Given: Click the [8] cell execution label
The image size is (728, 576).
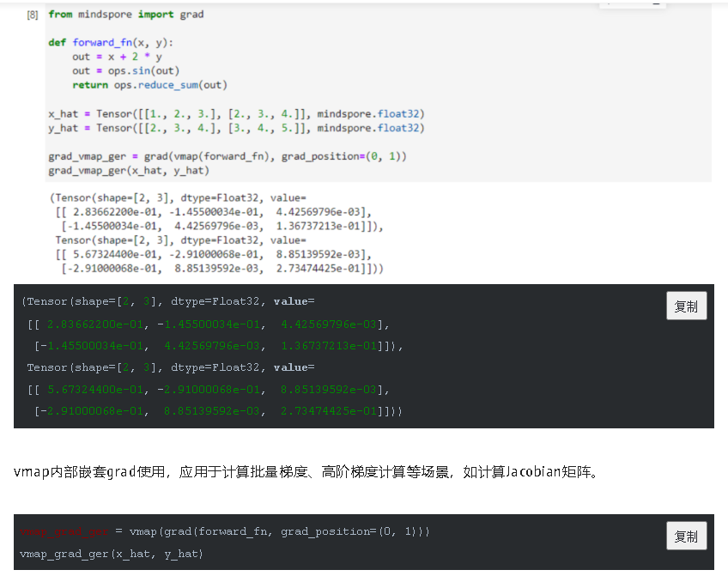Looking at the screenshot, I should (33, 15).
